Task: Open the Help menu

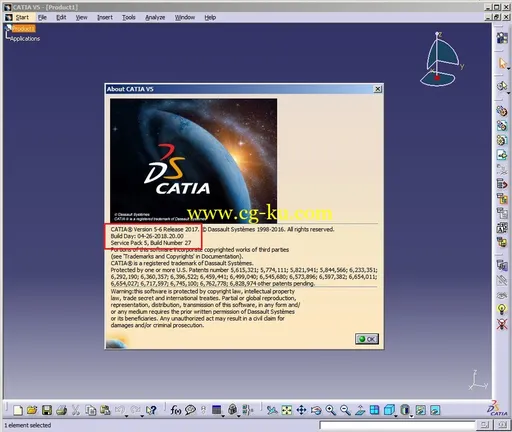Action: (210, 17)
